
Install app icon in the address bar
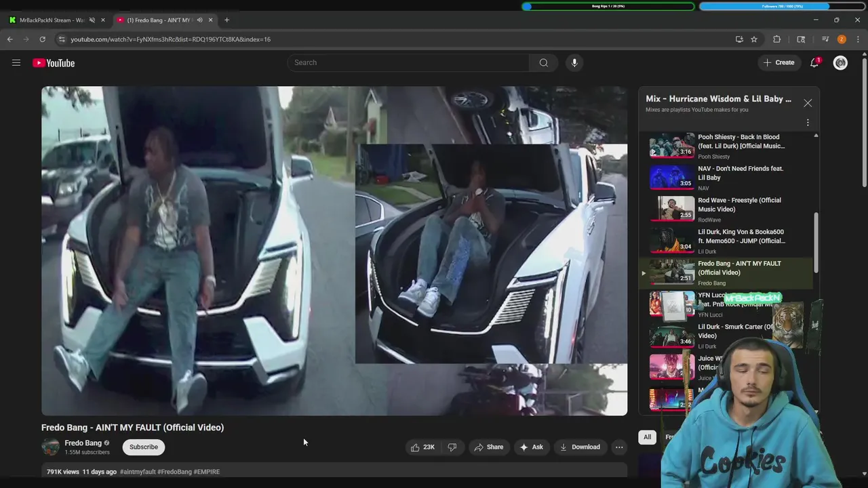click(x=739, y=39)
